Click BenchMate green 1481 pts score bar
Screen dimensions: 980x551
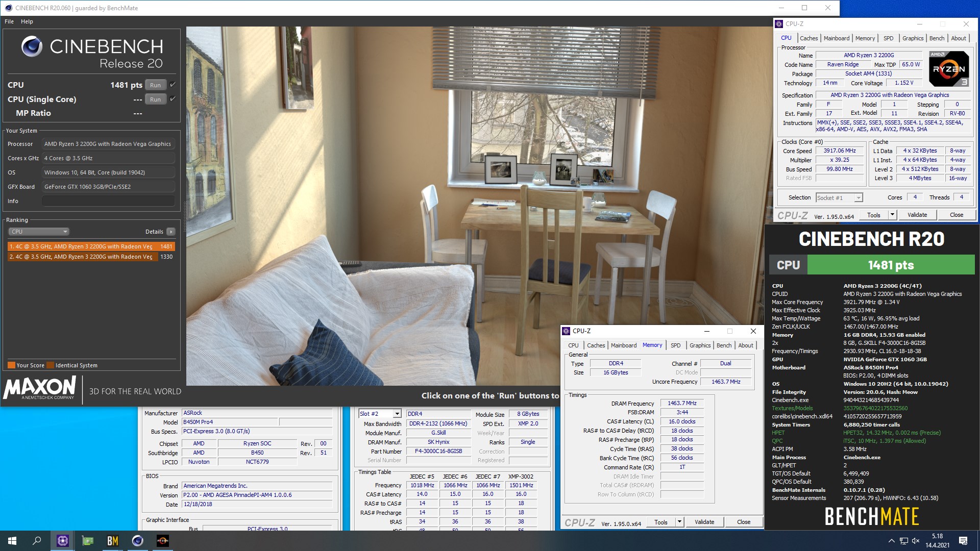pyautogui.click(x=891, y=265)
